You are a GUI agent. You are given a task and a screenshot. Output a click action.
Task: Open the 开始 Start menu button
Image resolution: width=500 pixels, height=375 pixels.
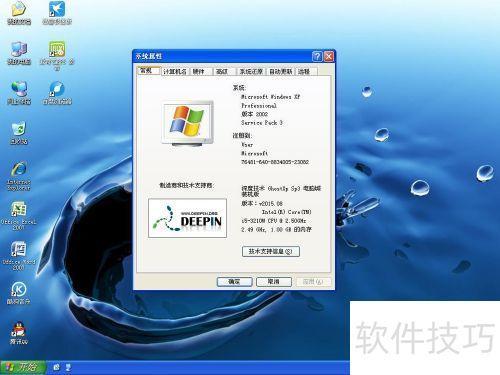(23, 367)
